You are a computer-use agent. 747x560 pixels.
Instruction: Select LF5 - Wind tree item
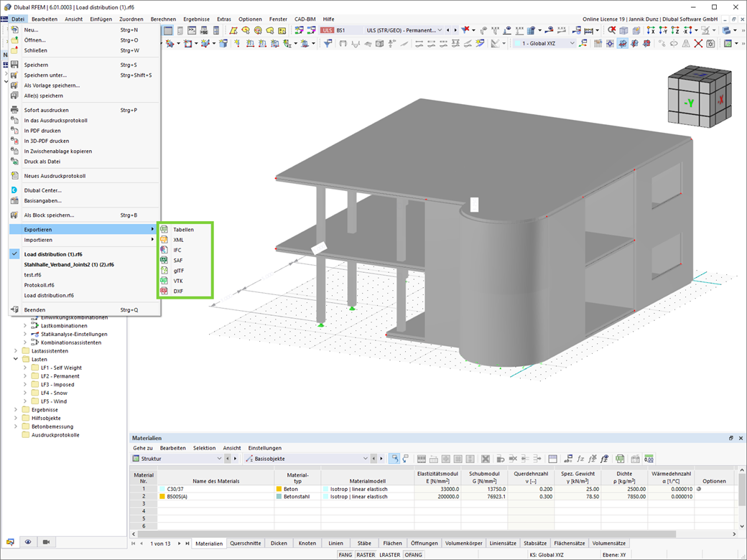[x=54, y=401]
